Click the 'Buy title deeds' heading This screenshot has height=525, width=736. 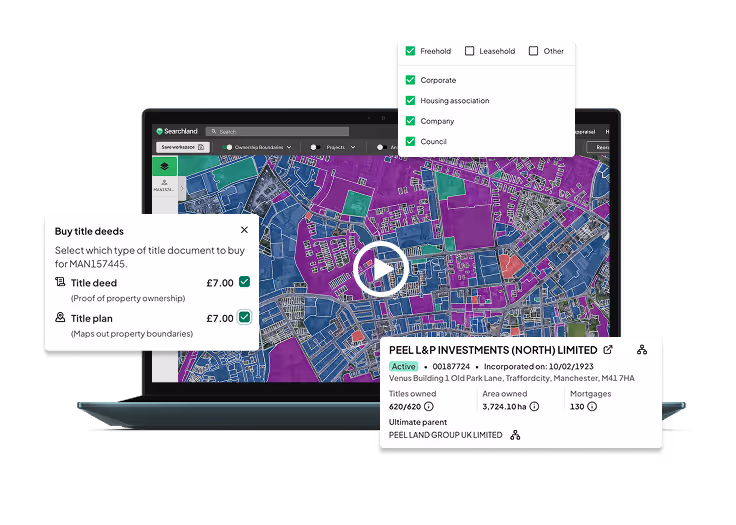(89, 231)
